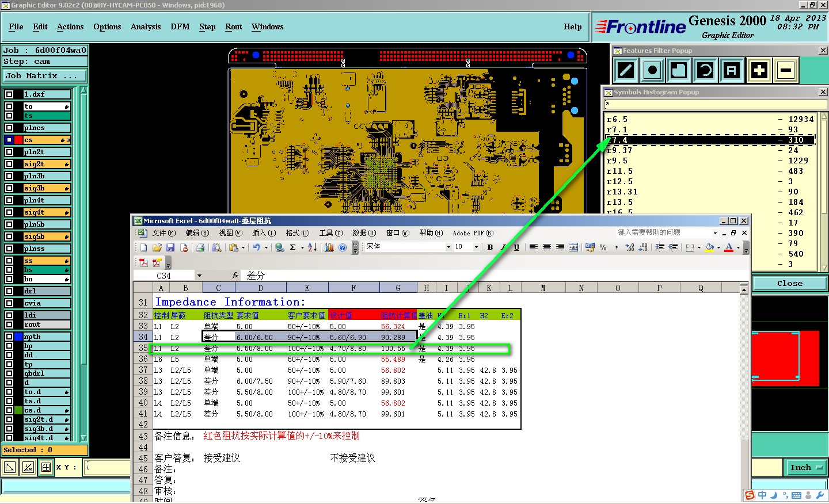829x504 pixels.
Task: Click Excel Print Preview icon
Action: tap(216, 247)
